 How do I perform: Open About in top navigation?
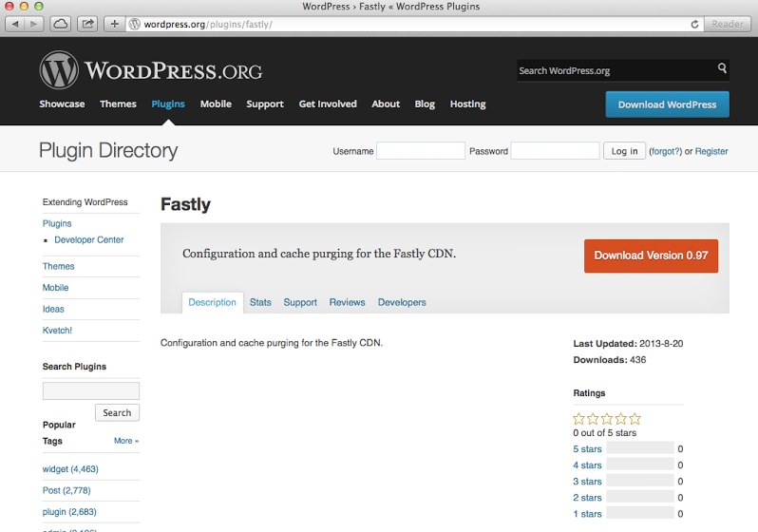click(386, 104)
